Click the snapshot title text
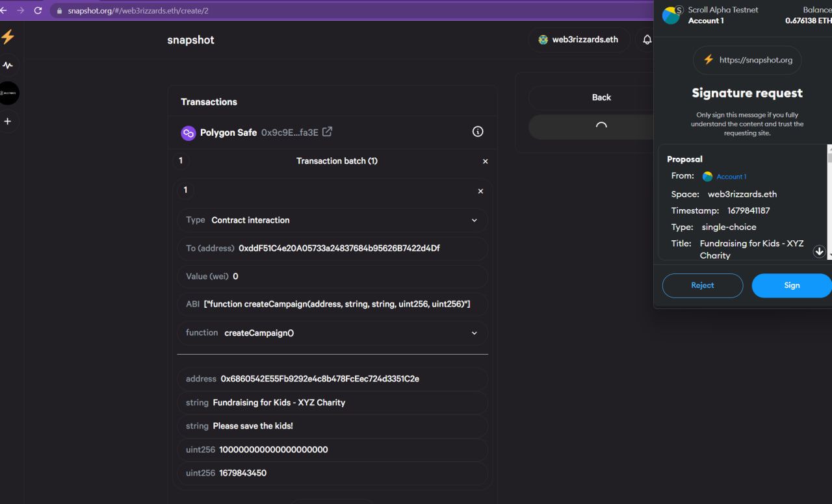This screenshot has height=504, width=832. [190, 40]
